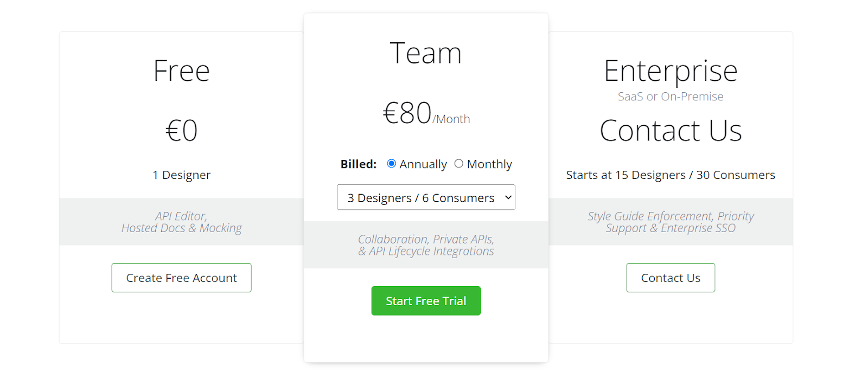Click the €80 per month price
868x392 pixels.
click(x=425, y=114)
